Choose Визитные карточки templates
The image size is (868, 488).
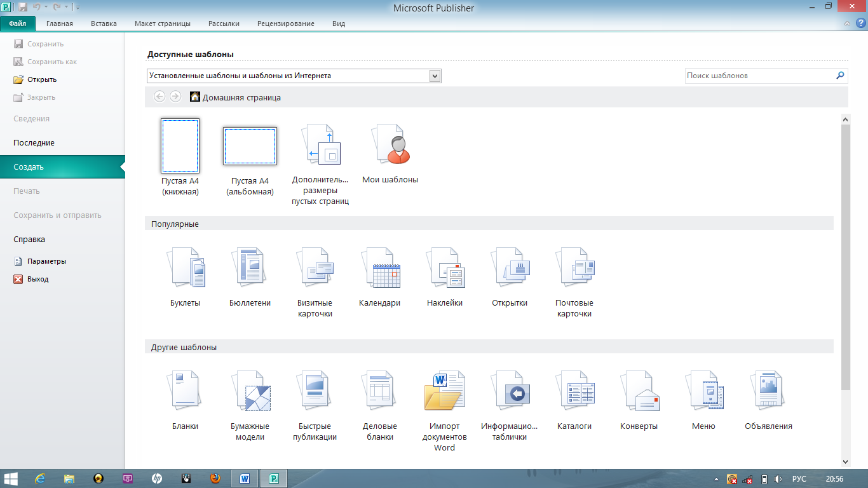tap(315, 282)
